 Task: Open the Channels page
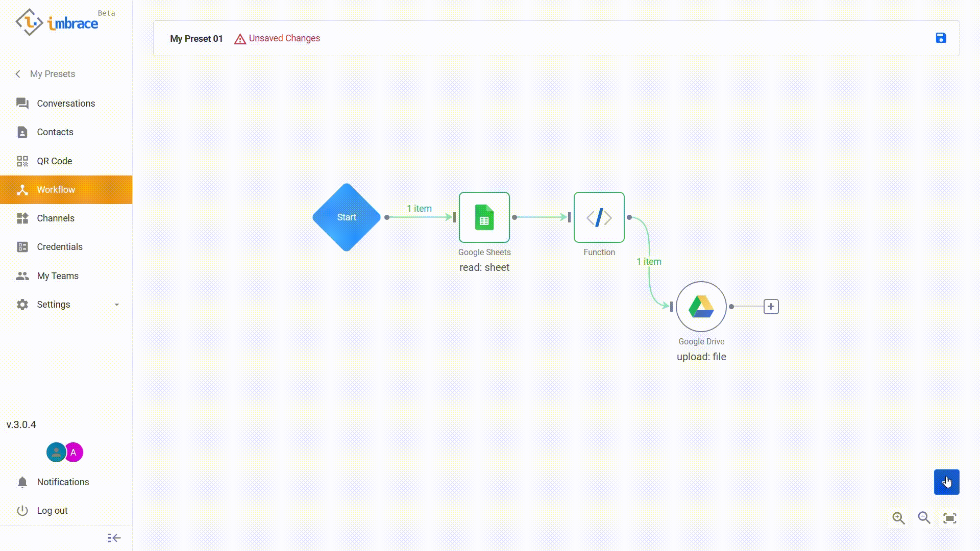click(x=66, y=218)
